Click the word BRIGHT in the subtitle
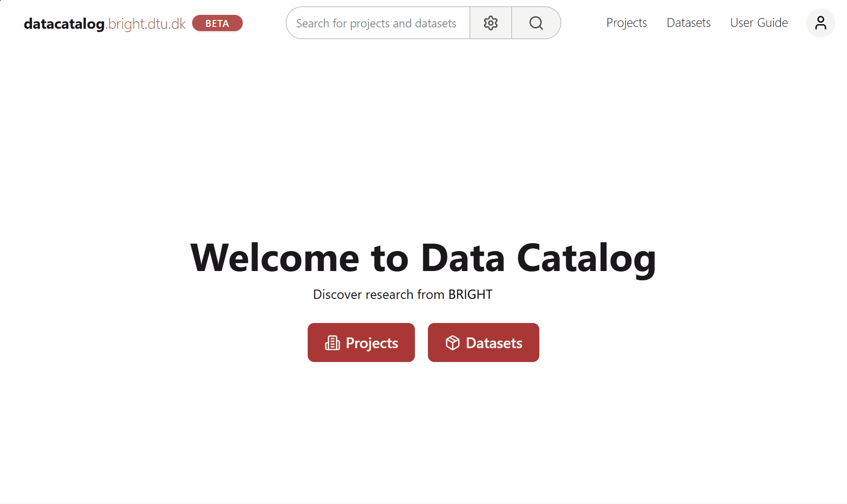Image resolution: width=847 pixels, height=504 pixels. tap(470, 294)
